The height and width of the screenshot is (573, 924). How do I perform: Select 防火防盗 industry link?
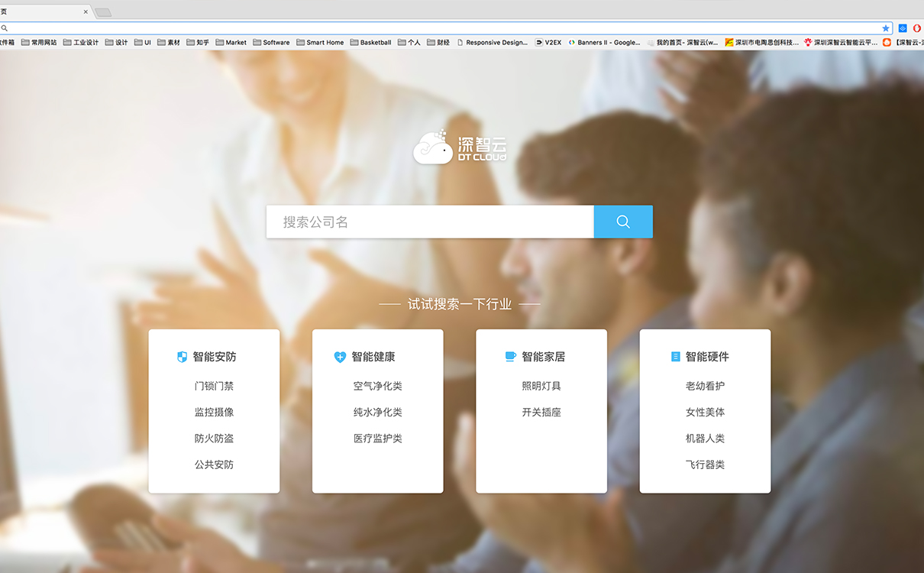tap(215, 439)
